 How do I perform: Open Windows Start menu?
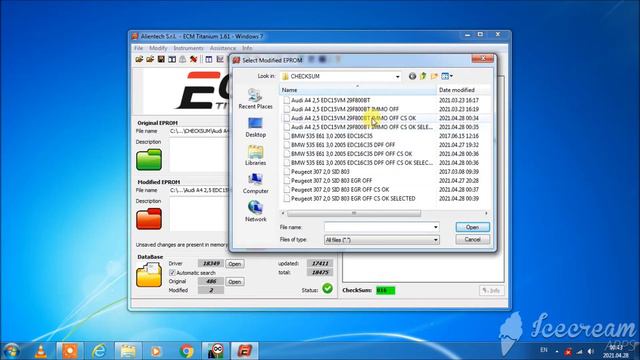click(x=11, y=351)
